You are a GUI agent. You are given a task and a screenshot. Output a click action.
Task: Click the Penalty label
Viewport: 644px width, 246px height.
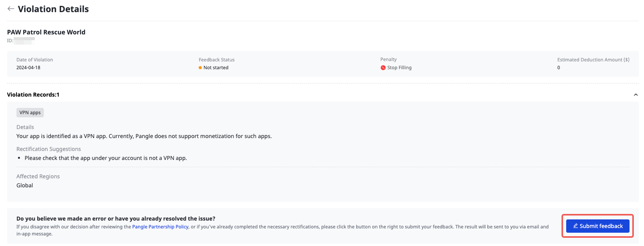tap(388, 59)
